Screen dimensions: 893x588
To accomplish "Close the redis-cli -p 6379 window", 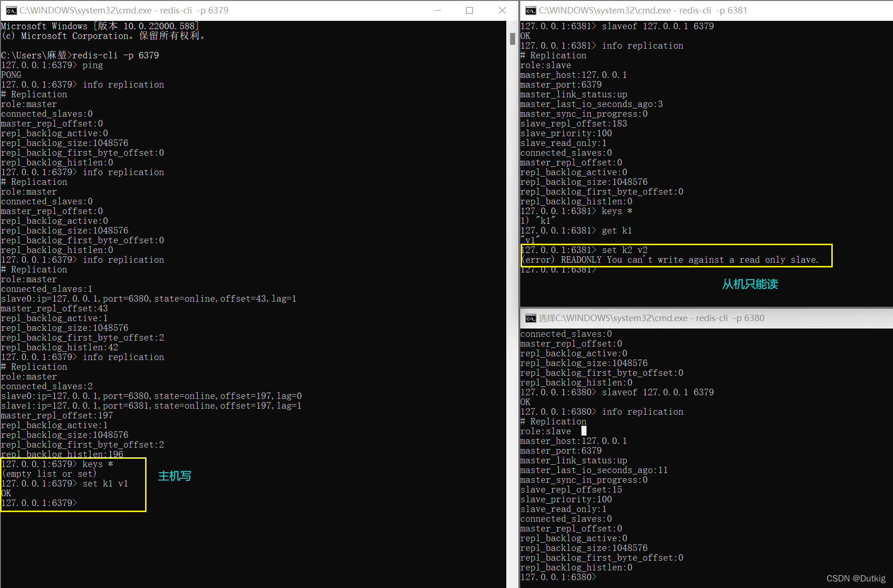I will tap(502, 10).
